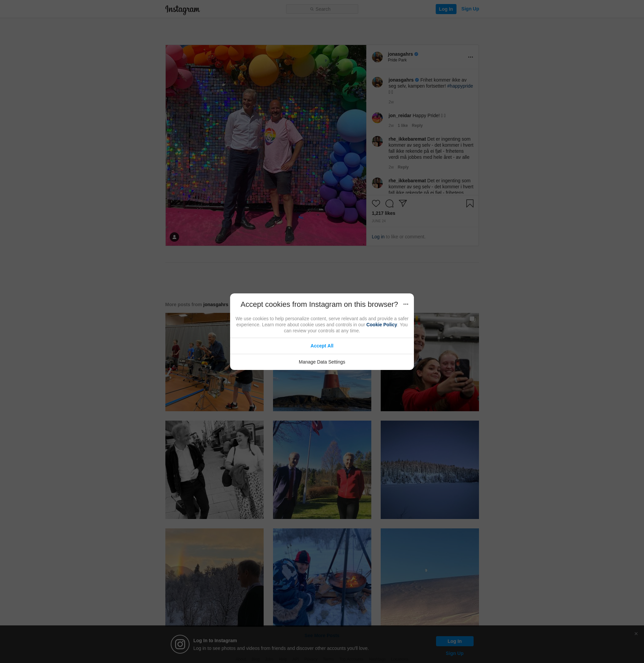
Task: Click Sign Up link in header
Action: [x=470, y=9]
